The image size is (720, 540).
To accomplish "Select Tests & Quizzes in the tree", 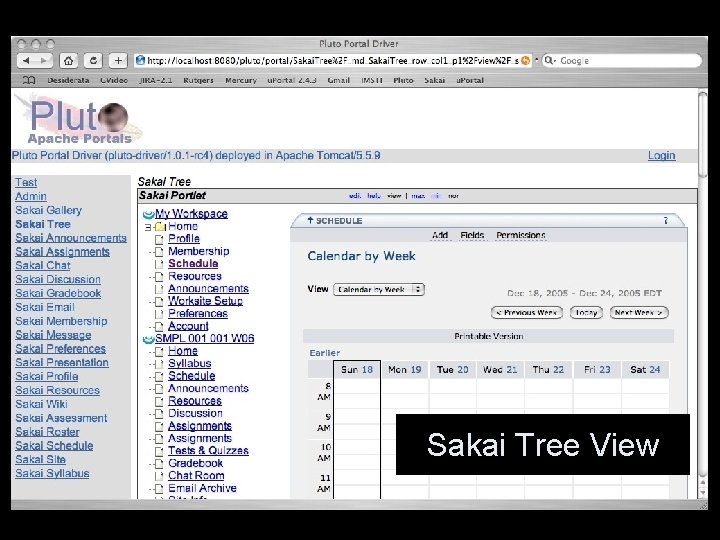I will (208, 451).
